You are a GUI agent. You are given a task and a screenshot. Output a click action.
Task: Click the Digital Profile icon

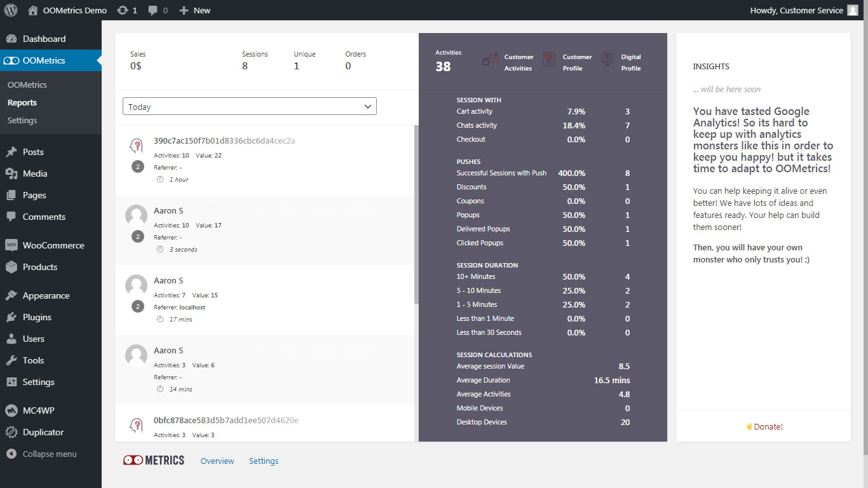607,59
